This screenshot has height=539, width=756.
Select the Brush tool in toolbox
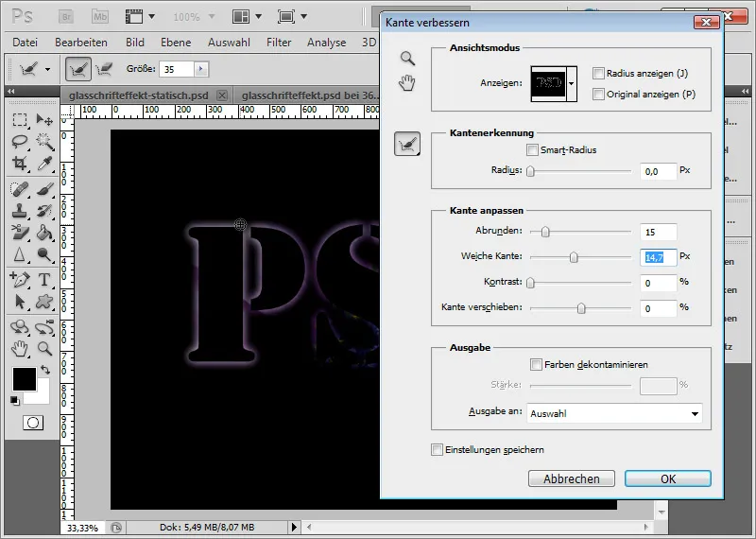pyautogui.click(x=44, y=189)
